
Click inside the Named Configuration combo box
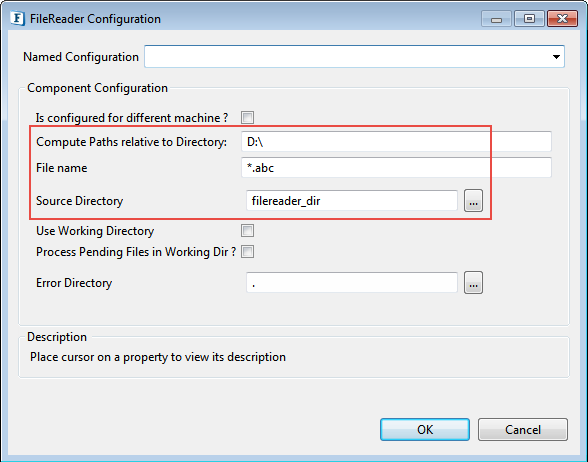[354, 57]
